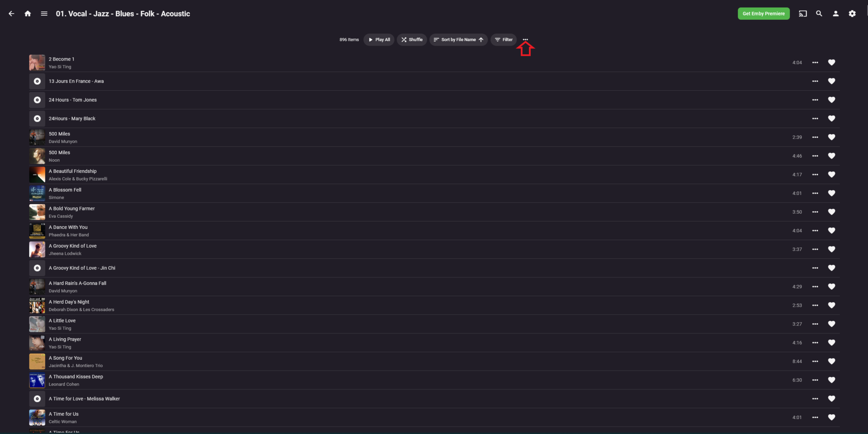This screenshot has height=434, width=868.
Task: Click the Get Emby Premiere button
Action: pyautogui.click(x=763, y=13)
